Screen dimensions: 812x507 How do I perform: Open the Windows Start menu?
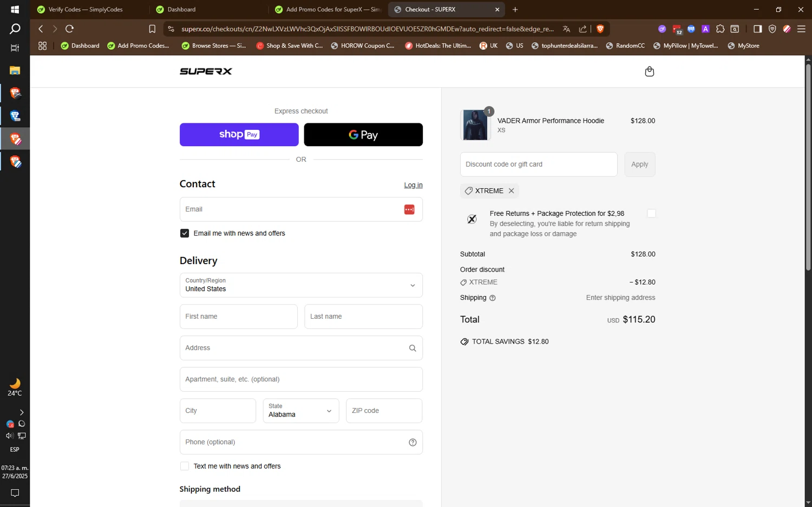(x=15, y=10)
